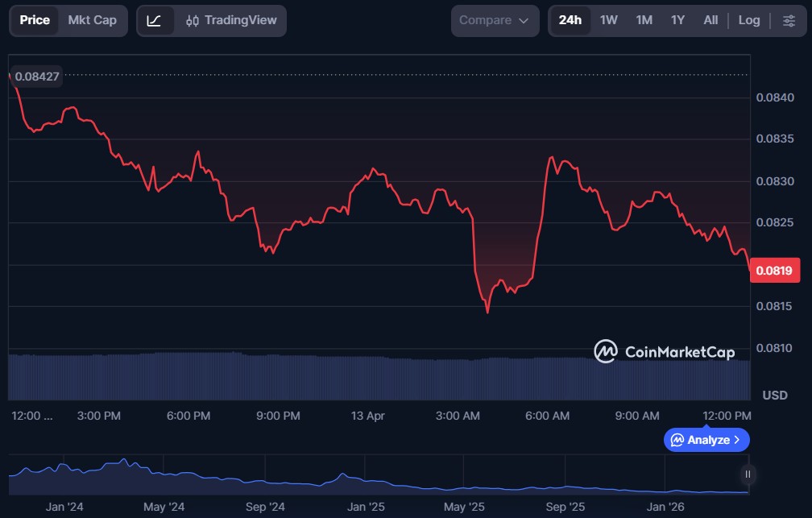
Task: Switch to line chart view icon
Action: 155,20
